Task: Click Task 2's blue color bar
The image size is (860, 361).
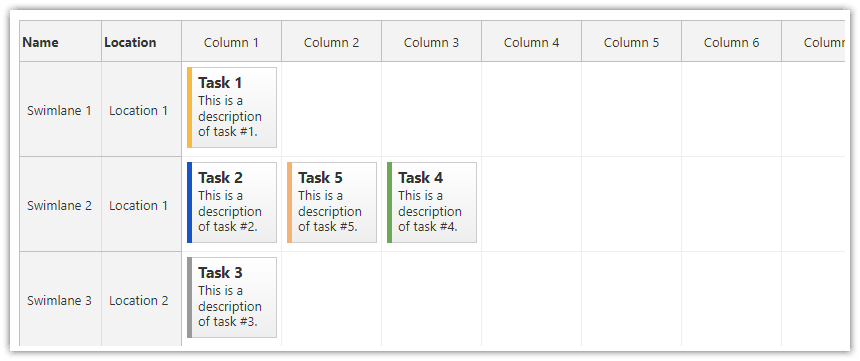Action: (x=189, y=202)
